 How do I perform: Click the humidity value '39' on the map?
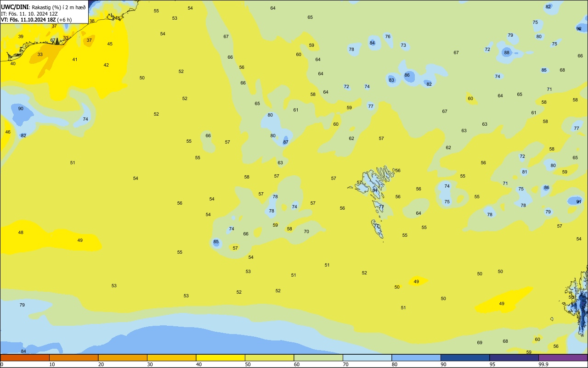click(21, 37)
